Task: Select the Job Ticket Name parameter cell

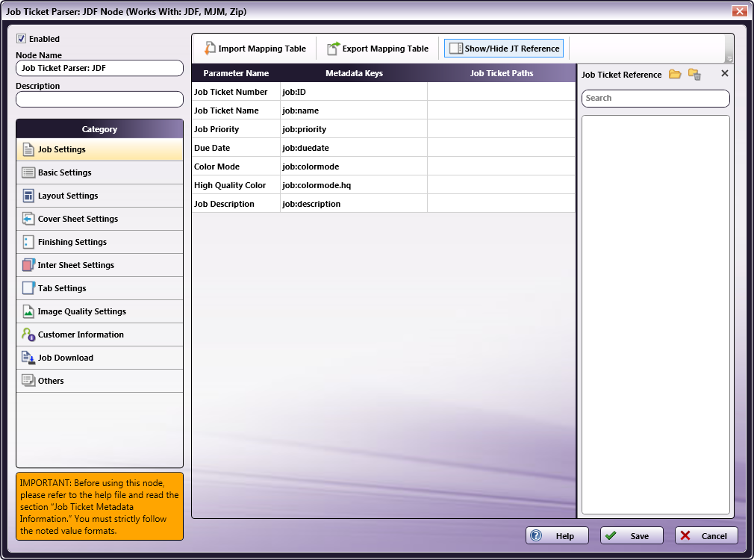Action: pyautogui.click(x=236, y=111)
